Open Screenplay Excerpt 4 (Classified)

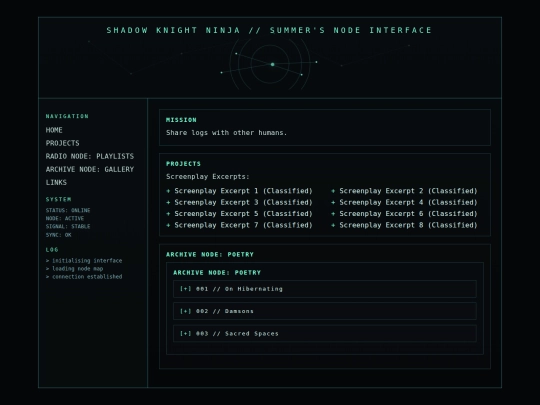click(x=408, y=202)
